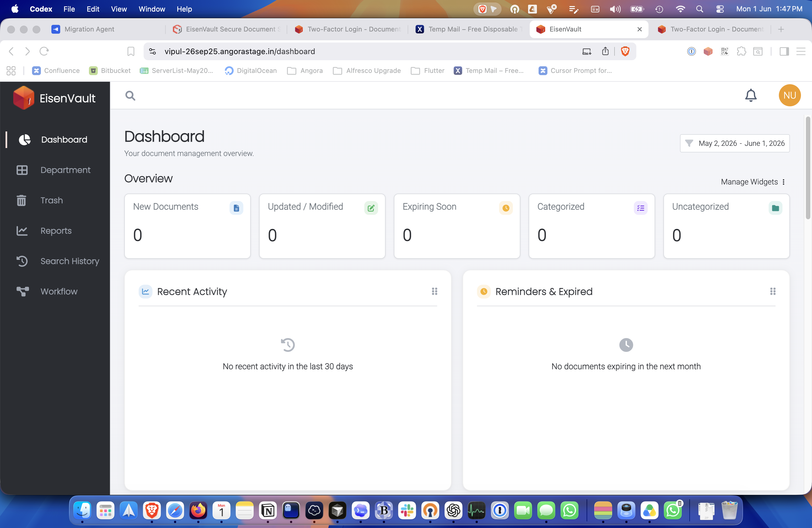The width and height of the screenshot is (812, 528).
Task: Toggle the browser sidebar panel
Action: pyautogui.click(x=784, y=51)
